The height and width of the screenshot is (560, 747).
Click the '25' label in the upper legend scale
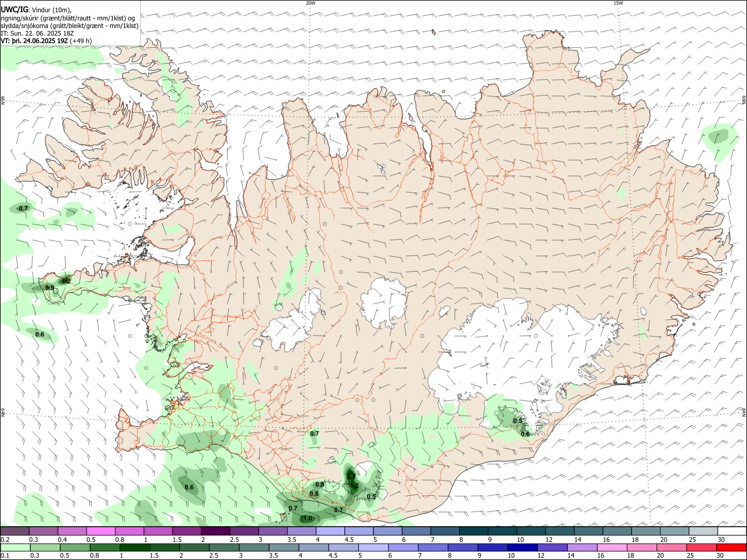[x=692, y=540]
